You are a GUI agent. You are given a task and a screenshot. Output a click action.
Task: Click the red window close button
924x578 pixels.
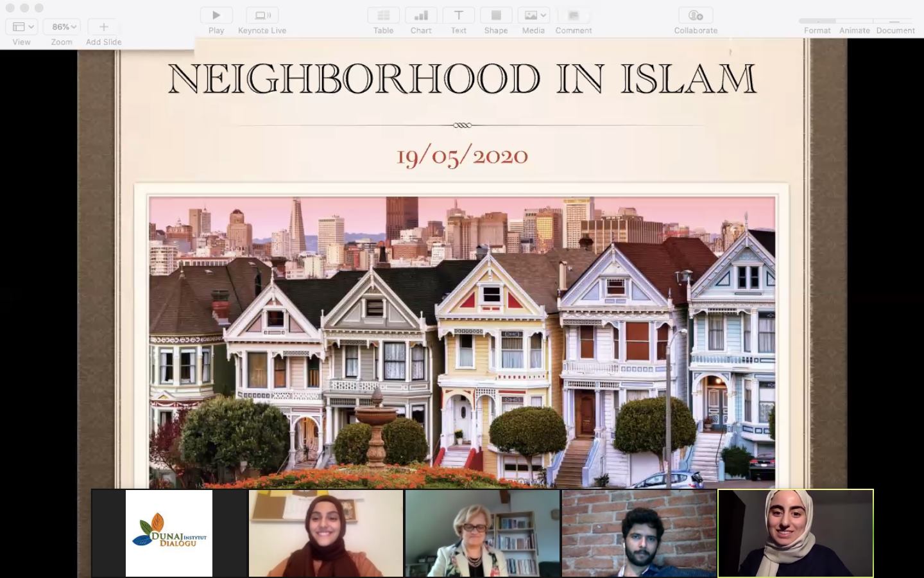(x=10, y=8)
